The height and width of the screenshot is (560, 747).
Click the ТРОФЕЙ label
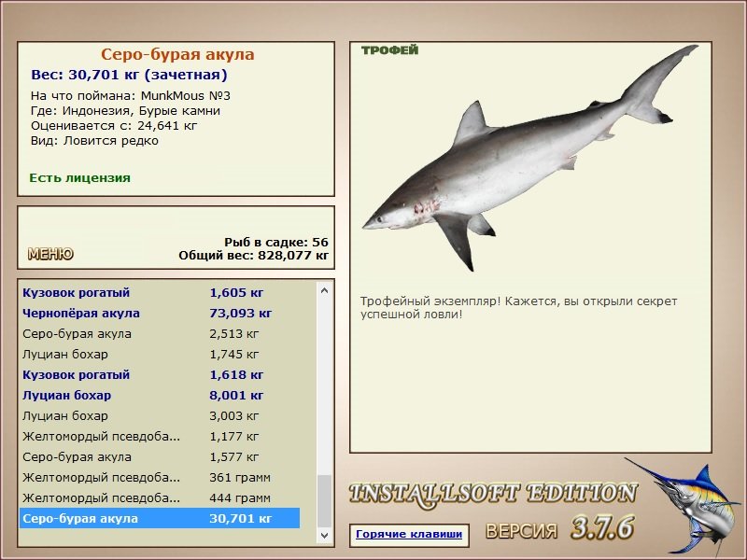[x=389, y=50]
